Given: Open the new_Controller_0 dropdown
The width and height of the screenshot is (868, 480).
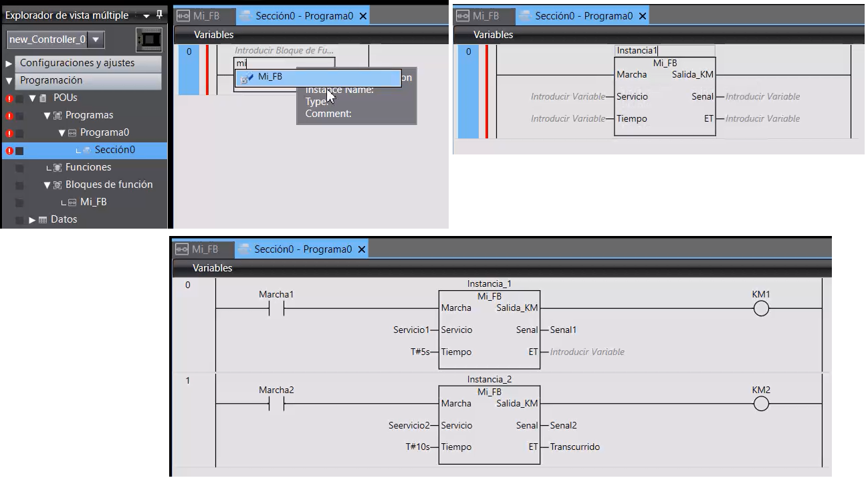Looking at the screenshot, I should [96, 39].
